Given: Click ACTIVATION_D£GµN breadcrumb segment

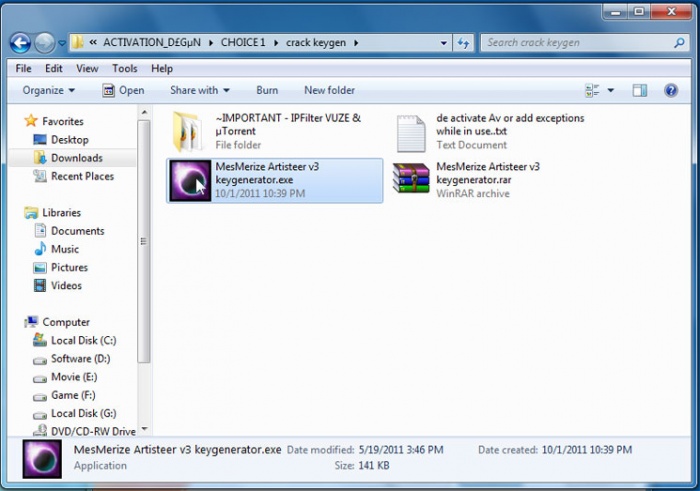Looking at the screenshot, I should 152,42.
